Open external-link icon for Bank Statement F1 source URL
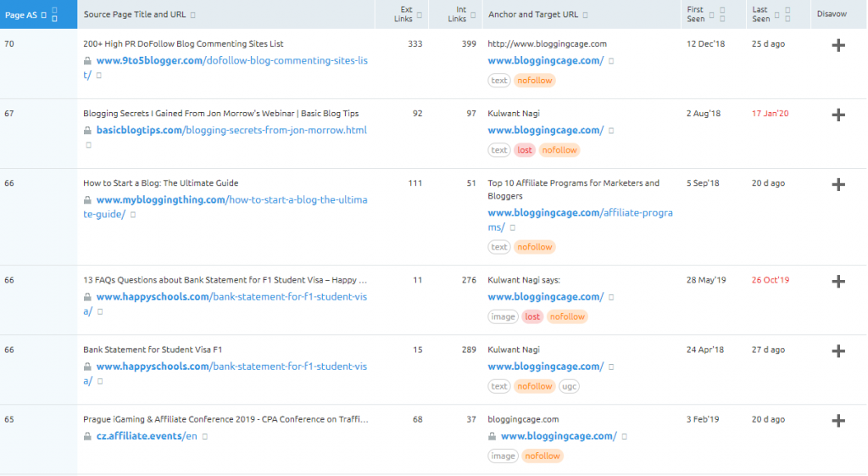Image resolution: width=868 pixels, height=476 pixels. 100,381
